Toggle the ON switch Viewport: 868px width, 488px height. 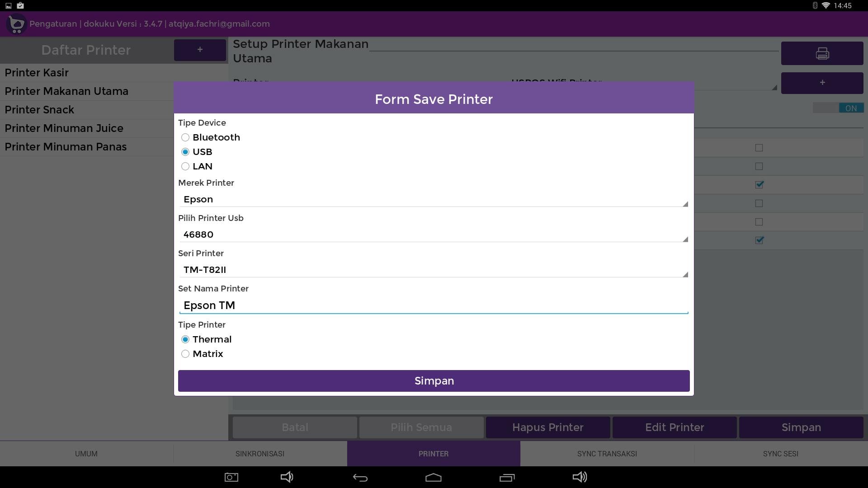[x=838, y=108]
